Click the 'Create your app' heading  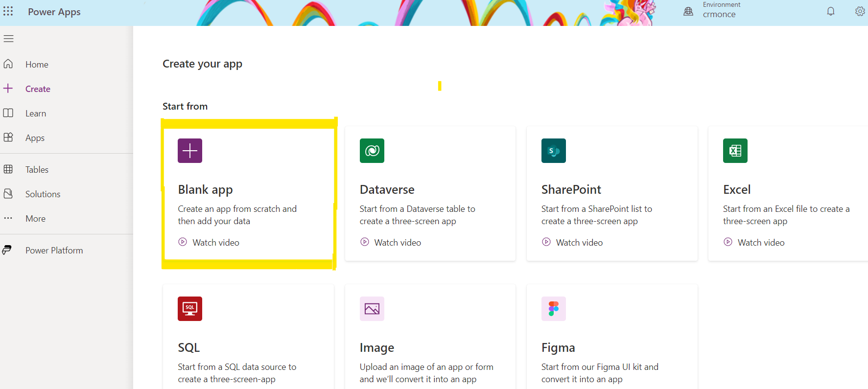(202, 64)
